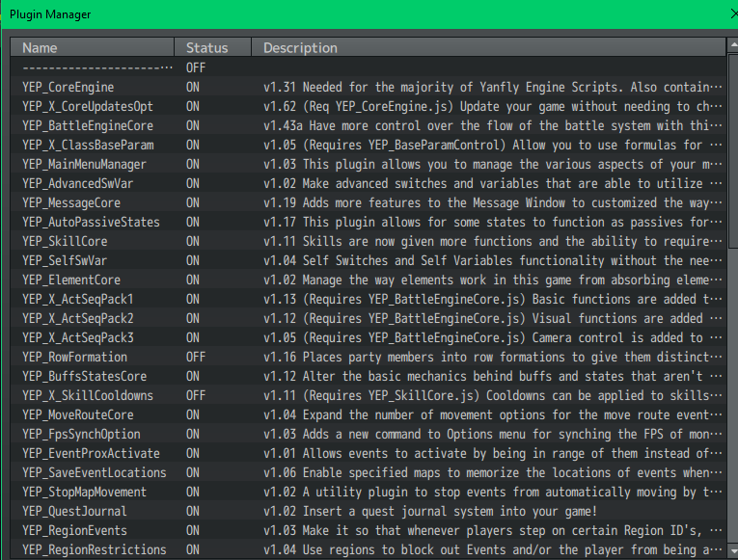Select the YEP_EventProxActivate plugin
Screen dimensions: 738x560
[369, 453]
